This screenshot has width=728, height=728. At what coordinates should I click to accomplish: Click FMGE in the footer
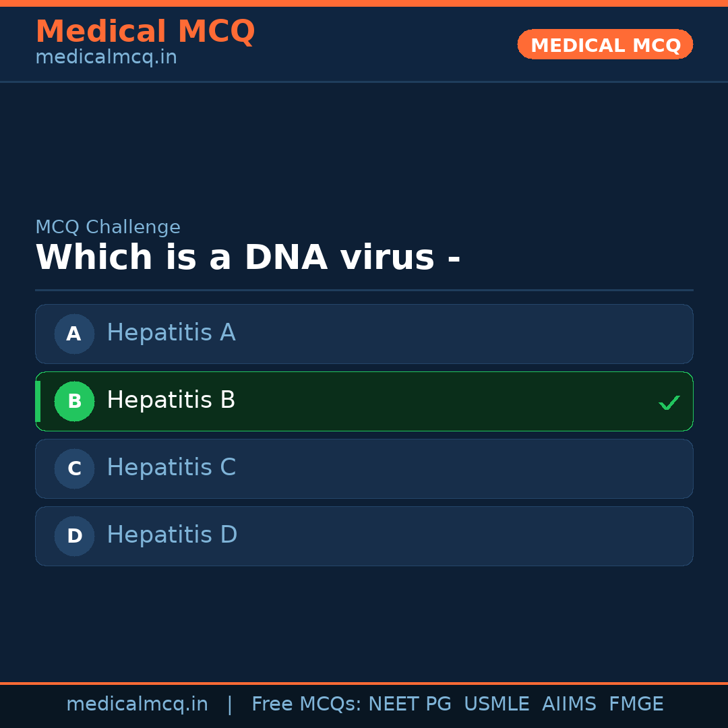(x=636, y=704)
